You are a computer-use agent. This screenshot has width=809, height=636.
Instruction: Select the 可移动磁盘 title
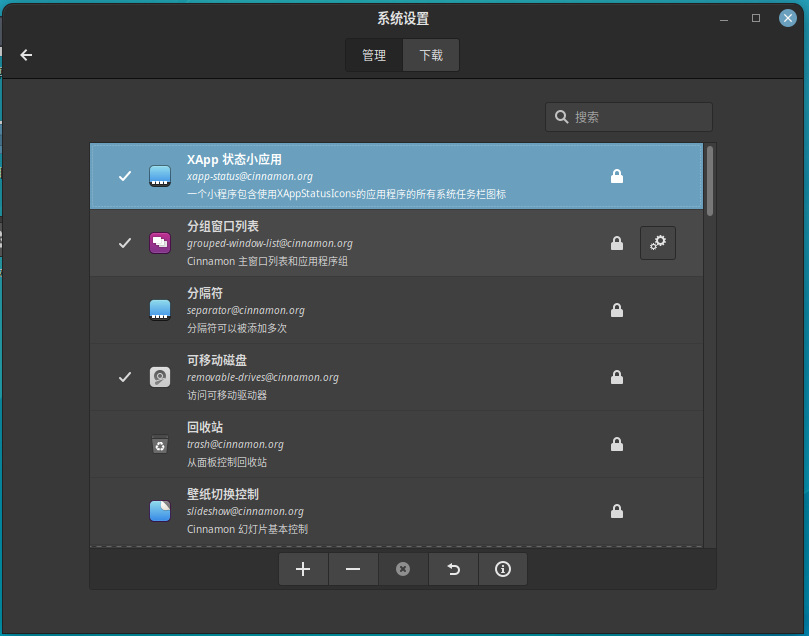pos(217,361)
